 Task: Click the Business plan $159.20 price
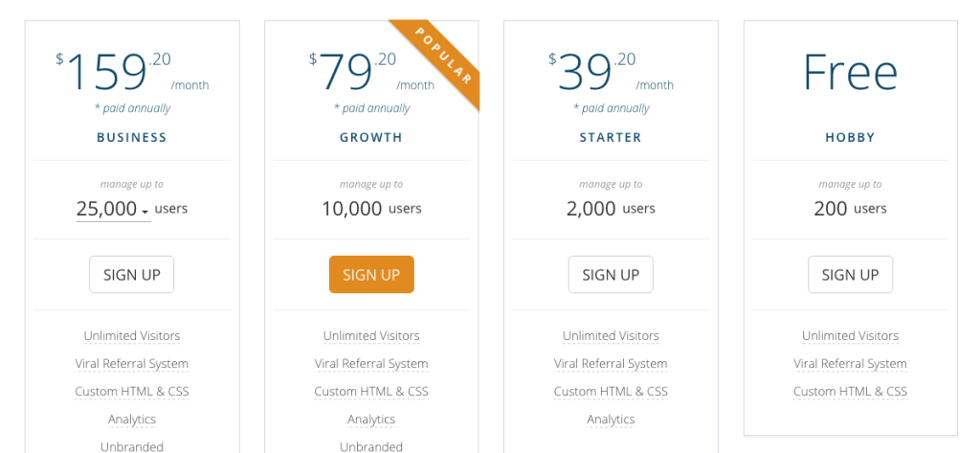tap(120, 72)
